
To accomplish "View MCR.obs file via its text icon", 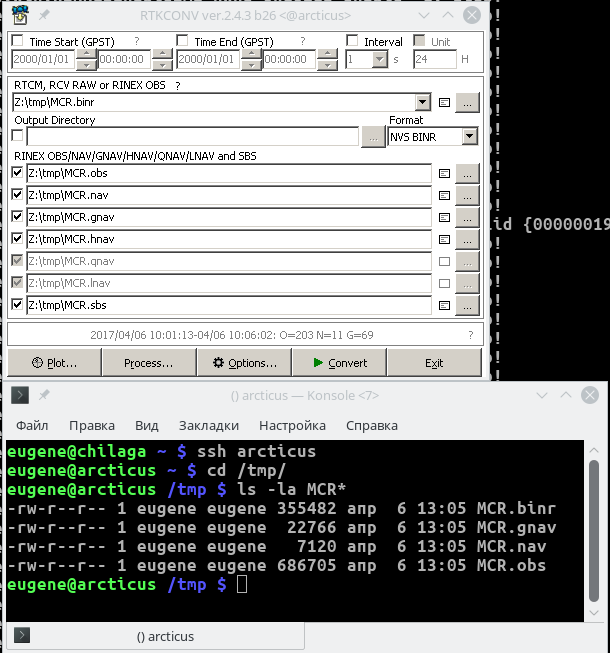I will coord(445,173).
